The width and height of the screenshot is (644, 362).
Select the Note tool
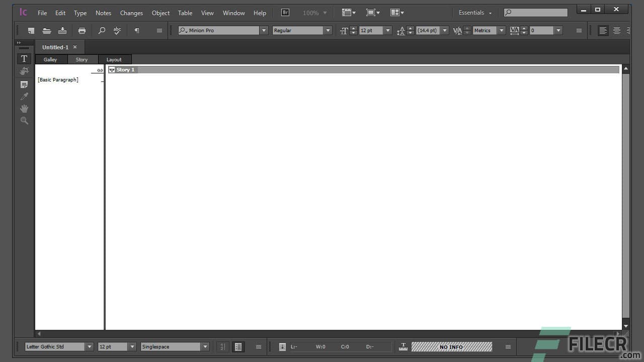click(24, 84)
